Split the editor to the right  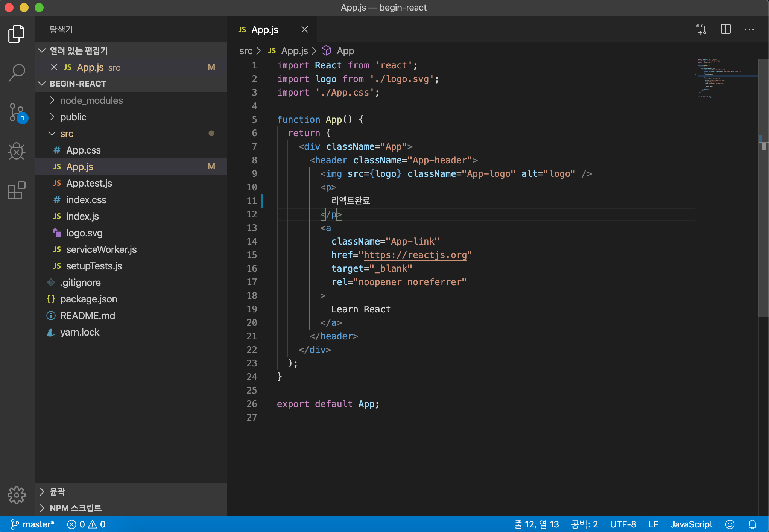click(x=726, y=29)
